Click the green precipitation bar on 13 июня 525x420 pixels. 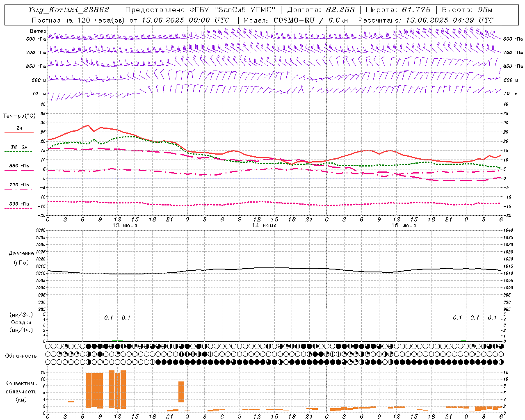tap(118, 340)
